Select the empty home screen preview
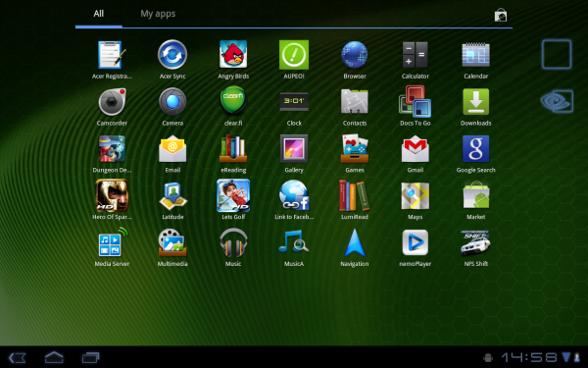 click(x=557, y=54)
